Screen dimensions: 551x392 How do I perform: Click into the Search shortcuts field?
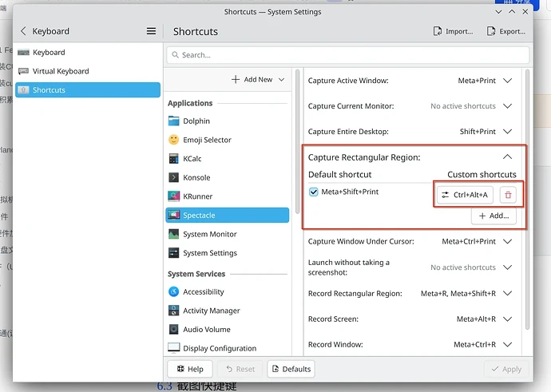(348, 55)
